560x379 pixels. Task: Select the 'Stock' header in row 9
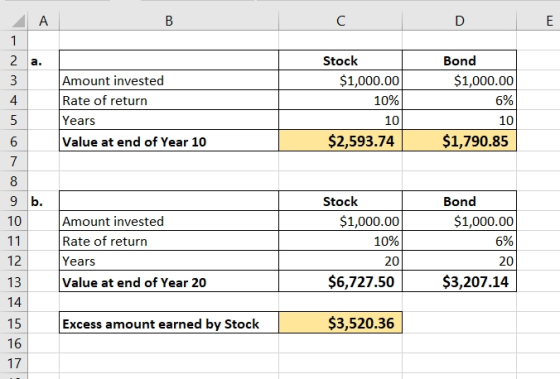pyautogui.click(x=340, y=201)
